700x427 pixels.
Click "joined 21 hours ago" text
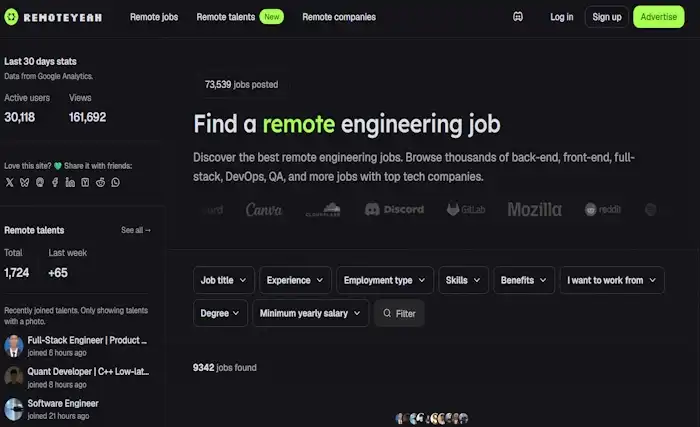pyautogui.click(x=58, y=416)
